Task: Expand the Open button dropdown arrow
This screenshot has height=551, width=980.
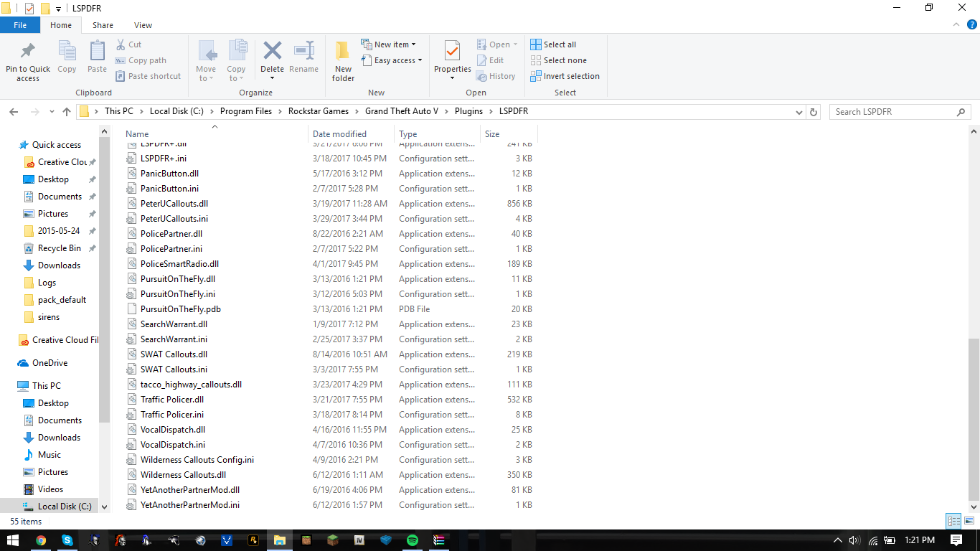Action: [x=515, y=44]
